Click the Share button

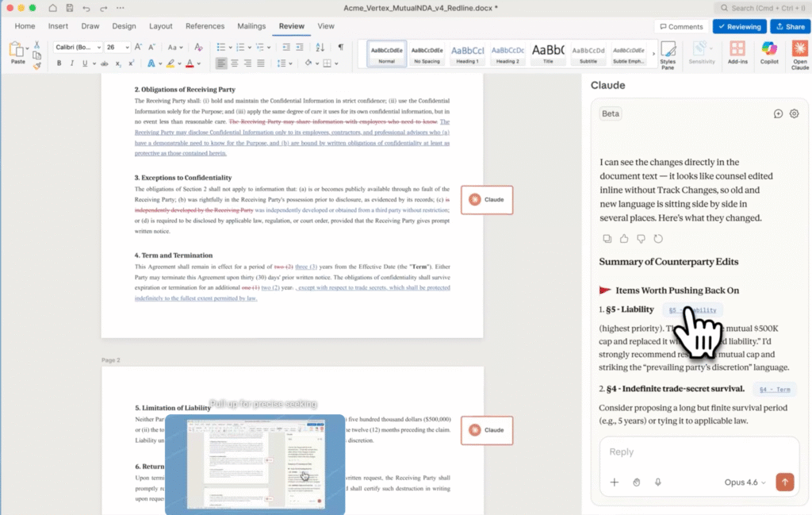[790, 26]
